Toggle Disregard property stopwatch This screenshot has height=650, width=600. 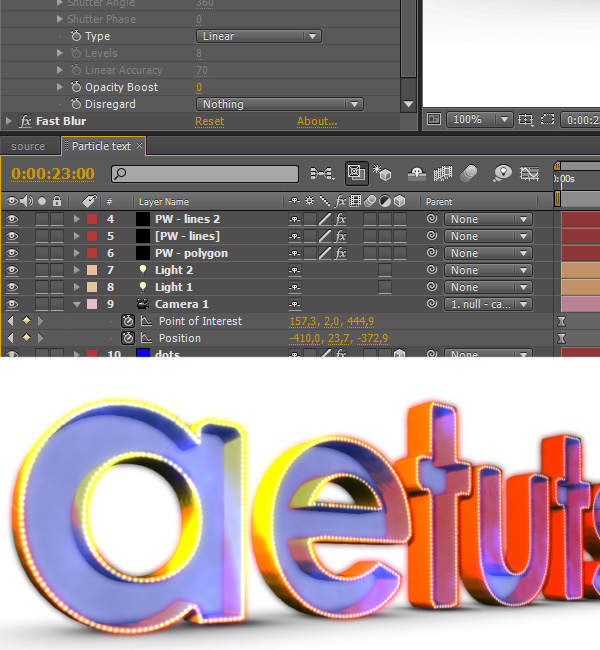pyautogui.click(x=76, y=104)
